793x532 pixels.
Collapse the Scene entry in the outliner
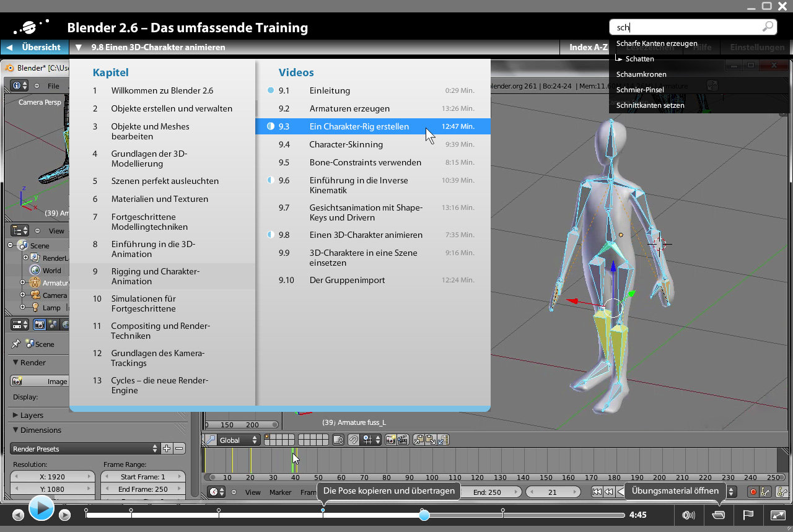coord(10,245)
